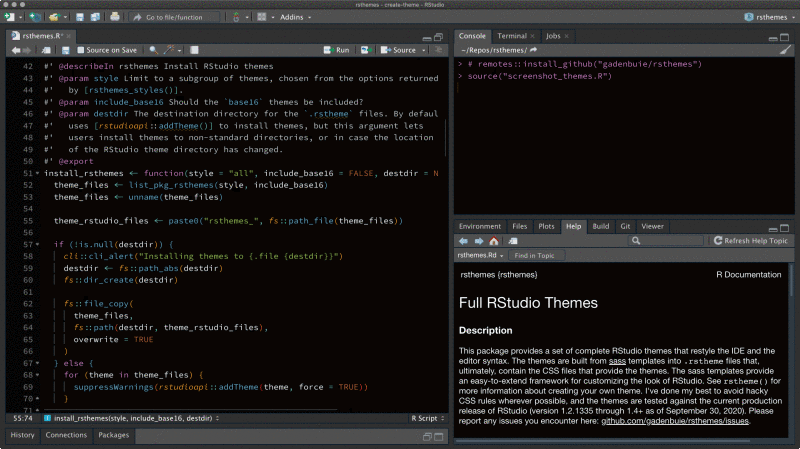Open the Source button dropdown arrow

424,50
